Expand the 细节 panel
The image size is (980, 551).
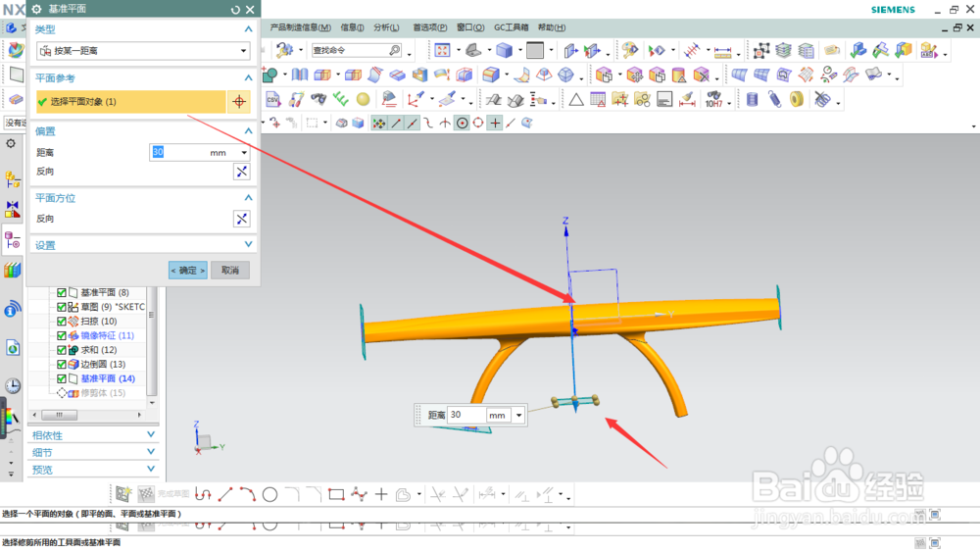[x=151, y=452]
